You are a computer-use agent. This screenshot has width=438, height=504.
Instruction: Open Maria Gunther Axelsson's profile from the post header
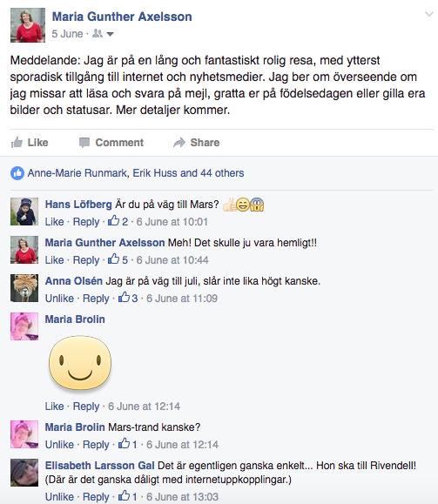(x=122, y=17)
